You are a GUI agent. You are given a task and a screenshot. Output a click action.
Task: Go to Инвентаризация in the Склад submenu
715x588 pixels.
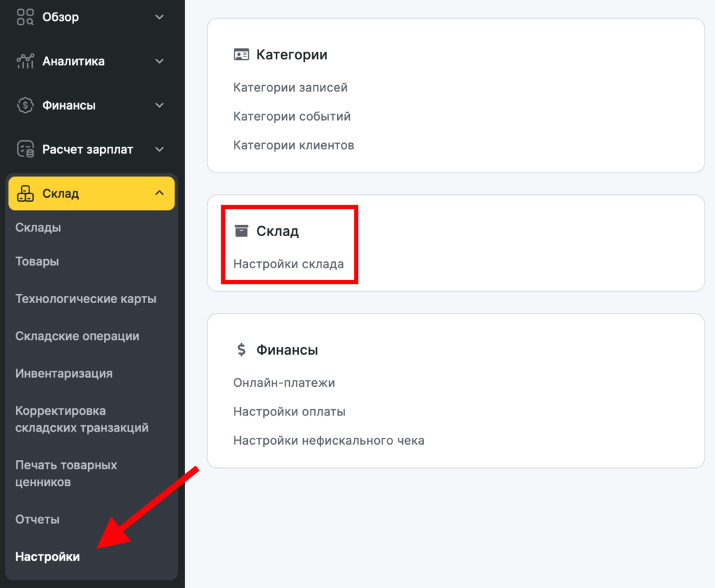64,374
